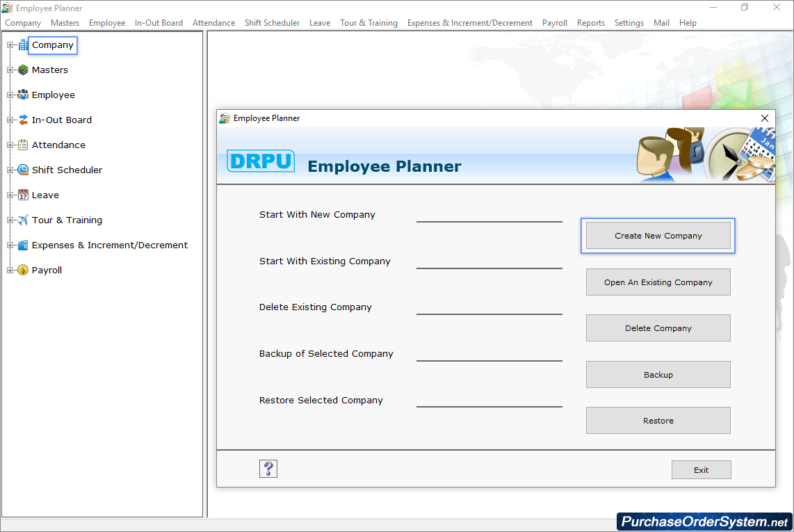
Task: Click the Backup button
Action: click(658, 375)
